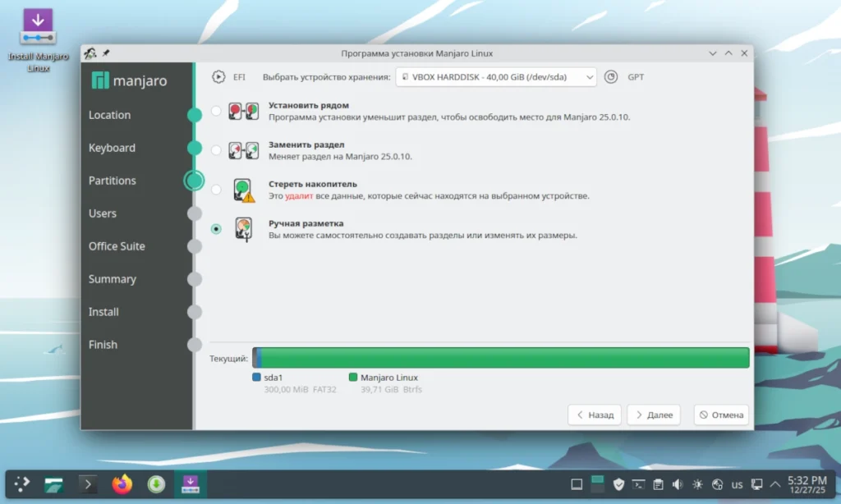Click the Summary step in sidebar
Viewport: 841px width, 504px height.
tap(112, 279)
